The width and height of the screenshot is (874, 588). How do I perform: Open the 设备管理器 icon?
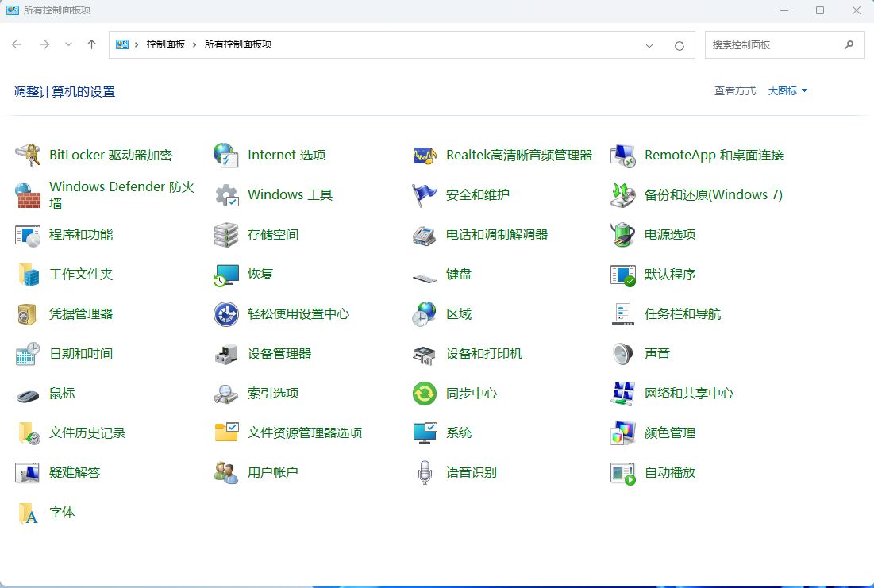point(226,353)
